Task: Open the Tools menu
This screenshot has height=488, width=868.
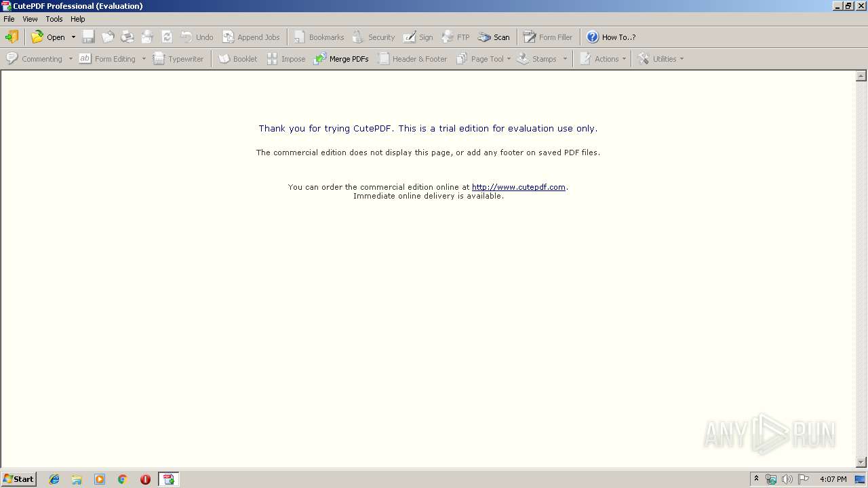Action: pos(54,19)
